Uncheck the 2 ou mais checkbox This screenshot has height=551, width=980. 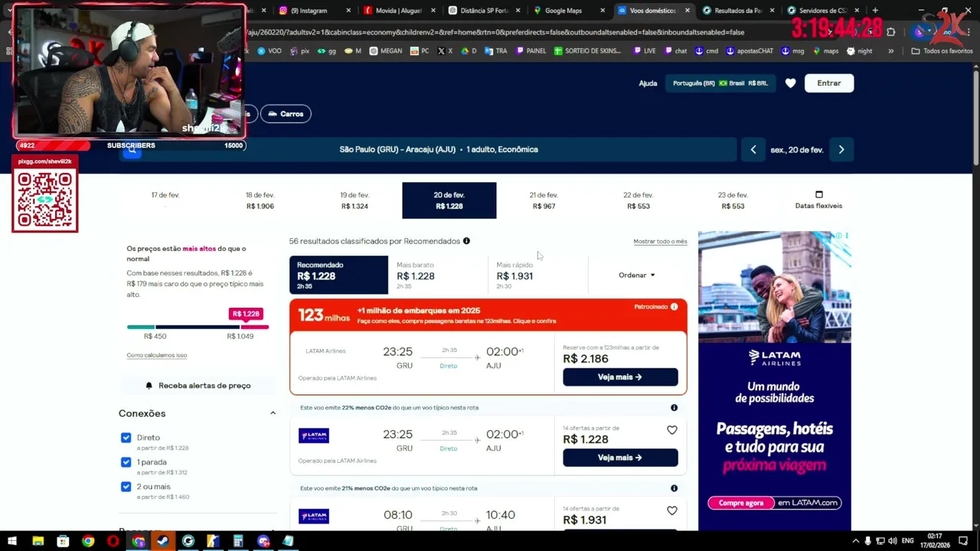click(126, 487)
